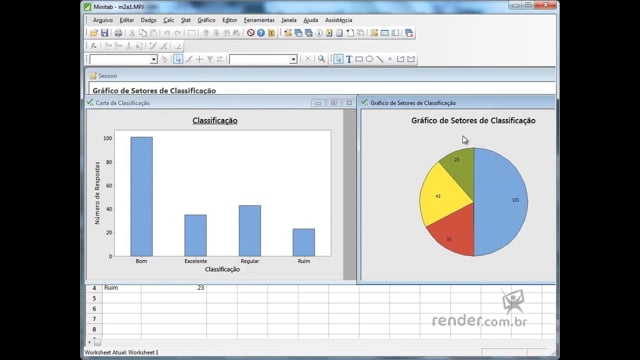Click the 'Session' window title bar

coord(320,76)
